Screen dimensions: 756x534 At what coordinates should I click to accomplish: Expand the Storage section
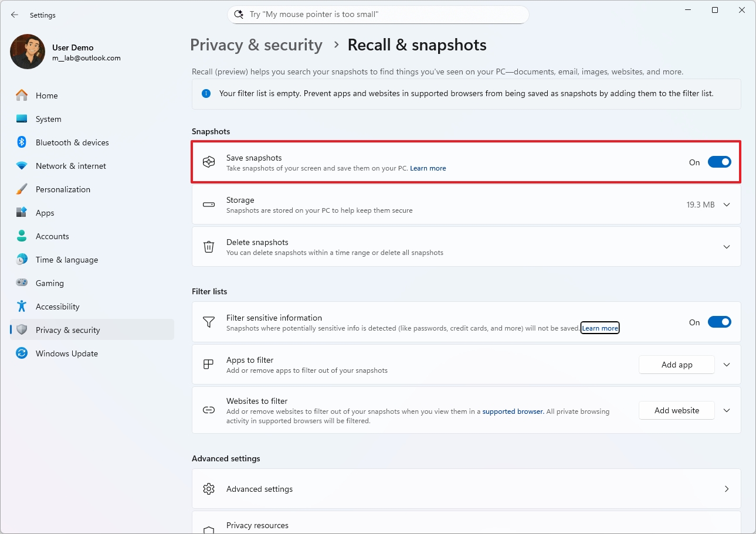point(727,205)
